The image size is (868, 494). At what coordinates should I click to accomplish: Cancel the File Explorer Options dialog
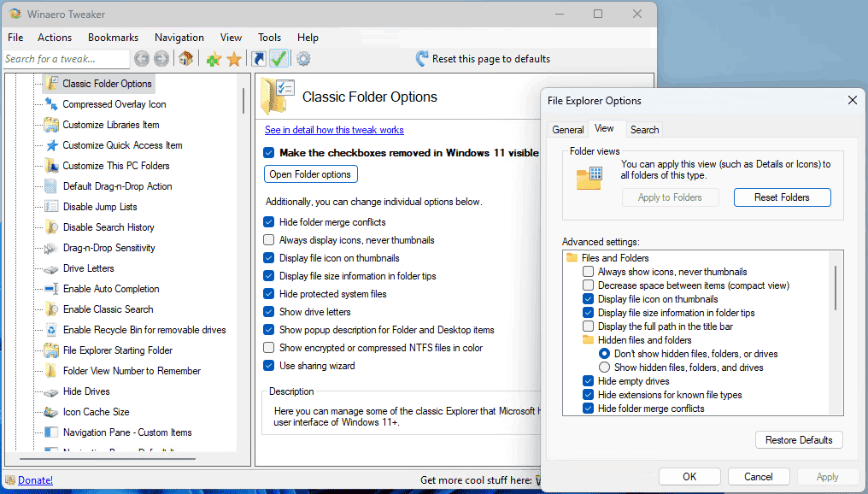(x=759, y=476)
